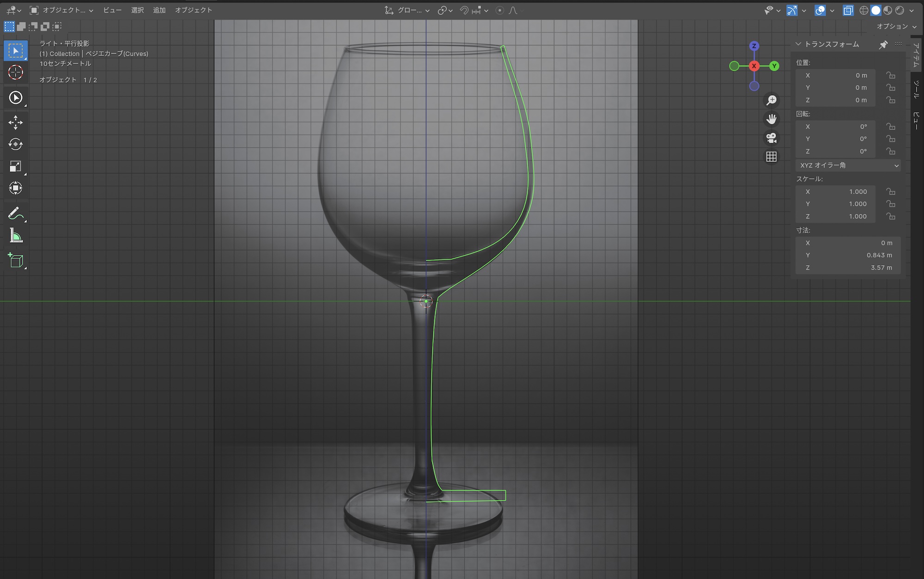Open the Object mode dropdown
The width and height of the screenshot is (924, 579).
tap(61, 10)
